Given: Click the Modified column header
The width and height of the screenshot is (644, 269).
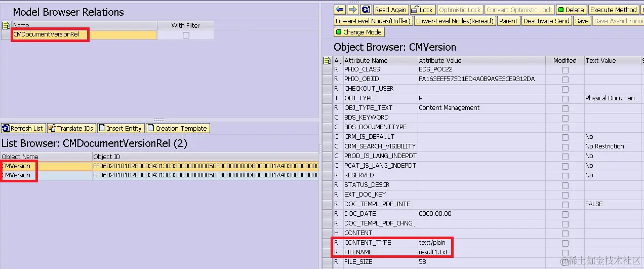Looking at the screenshot, I should point(565,60).
